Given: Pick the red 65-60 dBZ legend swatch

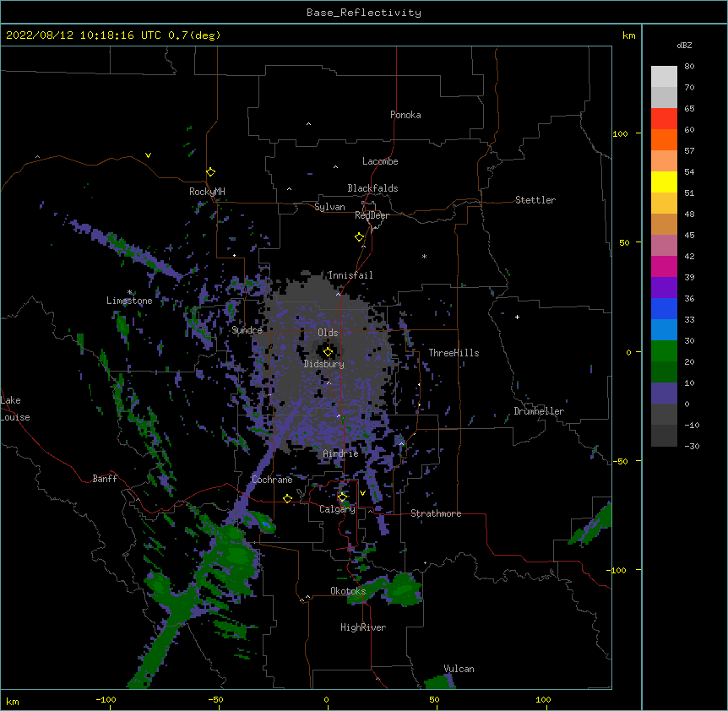Looking at the screenshot, I should (664, 119).
